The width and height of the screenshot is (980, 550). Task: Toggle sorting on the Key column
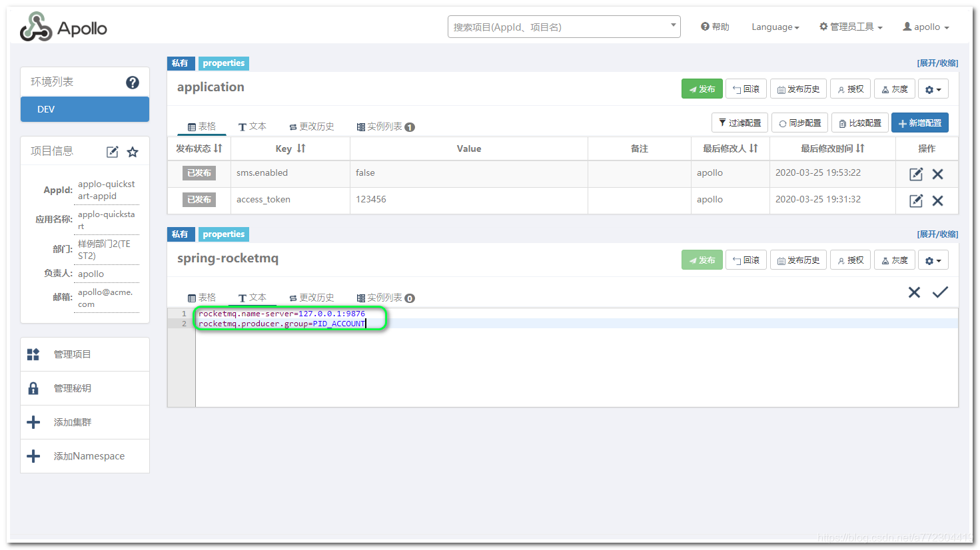pyautogui.click(x=290, y=148)
